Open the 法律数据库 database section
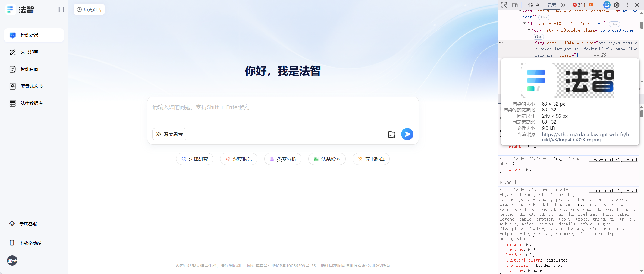The height and width of the screenshot is (274, 644). click(34, 103)
